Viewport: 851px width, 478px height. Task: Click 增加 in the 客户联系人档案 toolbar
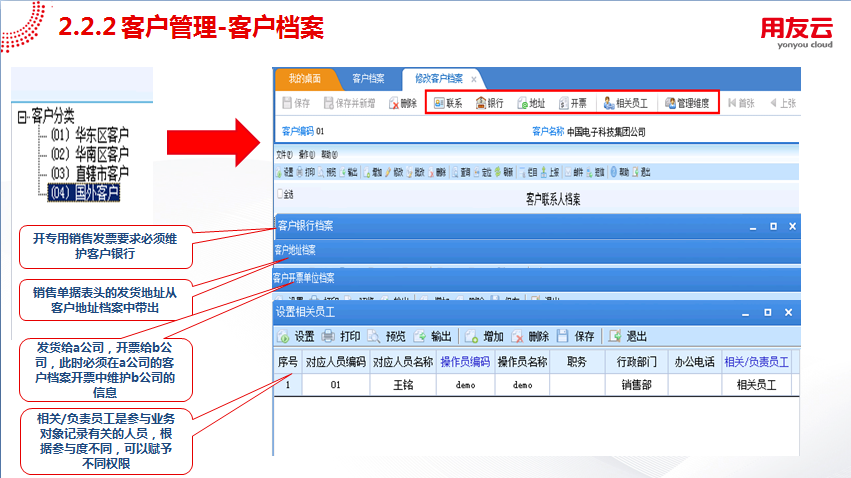click(373, 173)
